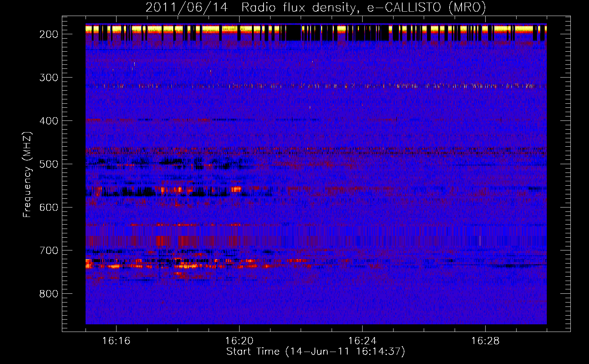Click the 600 frequency tick label
Viewport: 589px width, 364px height.
[49, 207]
